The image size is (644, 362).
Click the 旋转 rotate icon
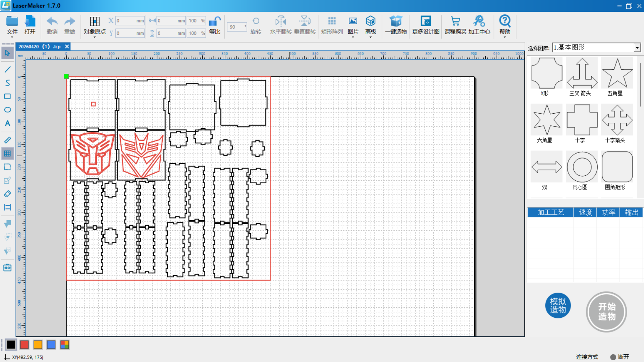coord(256,21)
